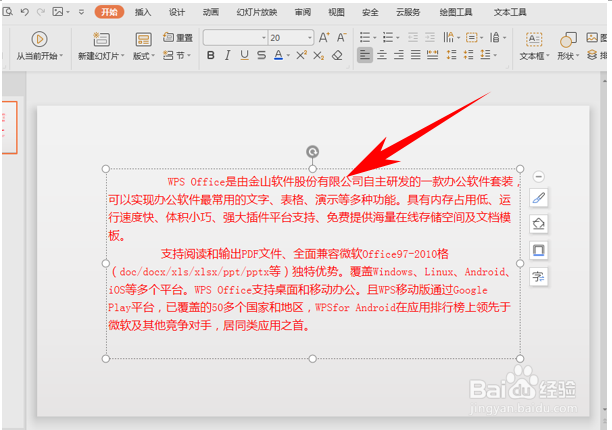Apply the font color A swatch

tap(278, 55)
